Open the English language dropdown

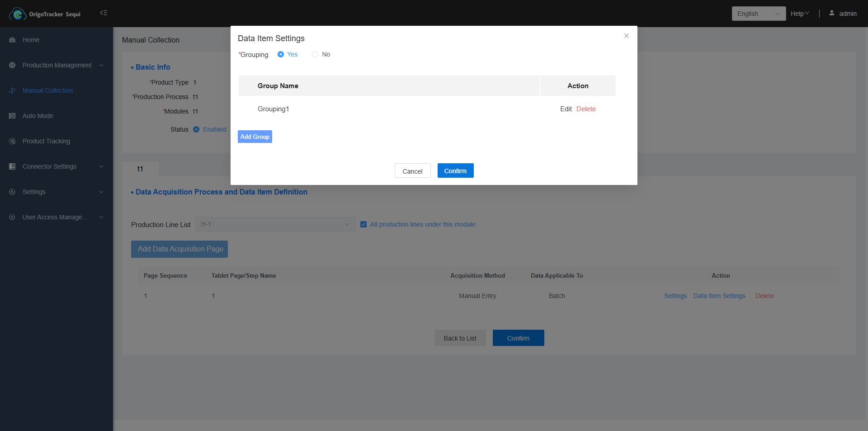[x=758, y=14]
